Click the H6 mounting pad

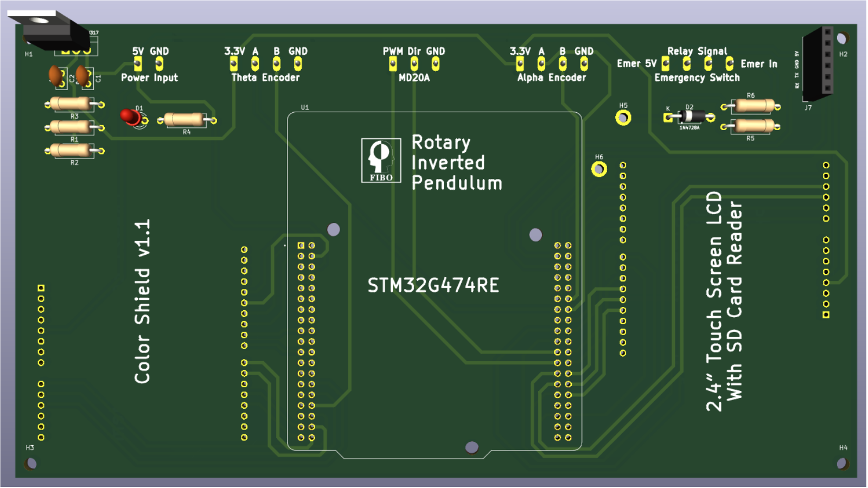[599, 169]
